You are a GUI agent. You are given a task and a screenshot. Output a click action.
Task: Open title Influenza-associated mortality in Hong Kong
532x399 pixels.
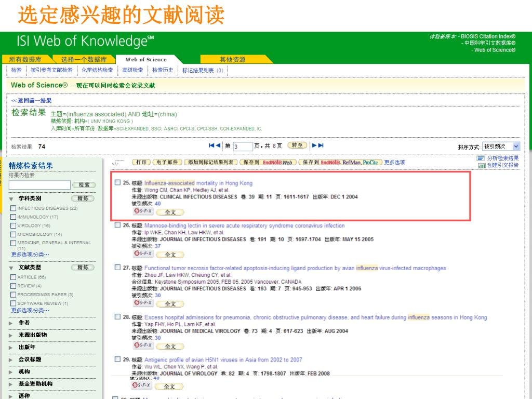(x=198, y=183)
